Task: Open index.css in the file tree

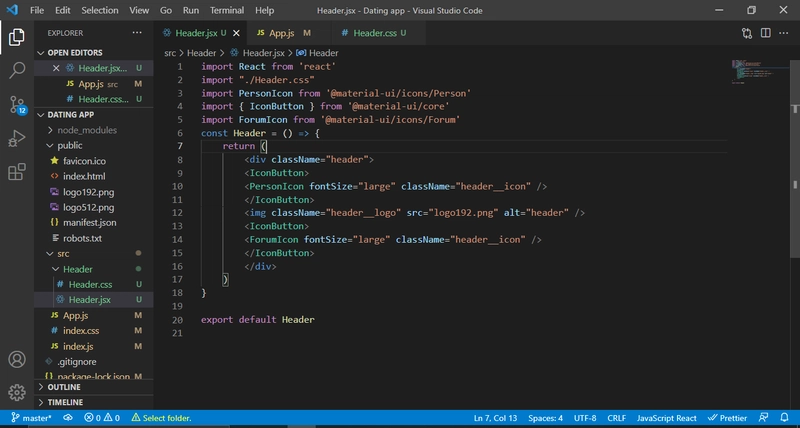Action: click(x=94, y=331)
